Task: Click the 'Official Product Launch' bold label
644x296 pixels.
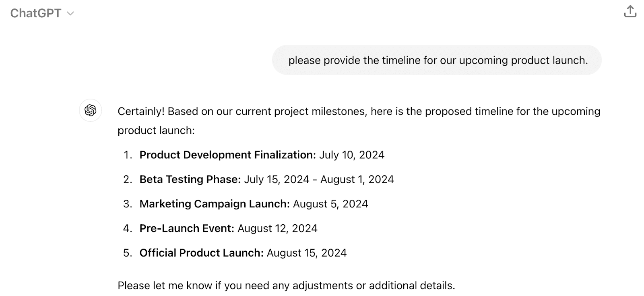Action: point(201,253)
